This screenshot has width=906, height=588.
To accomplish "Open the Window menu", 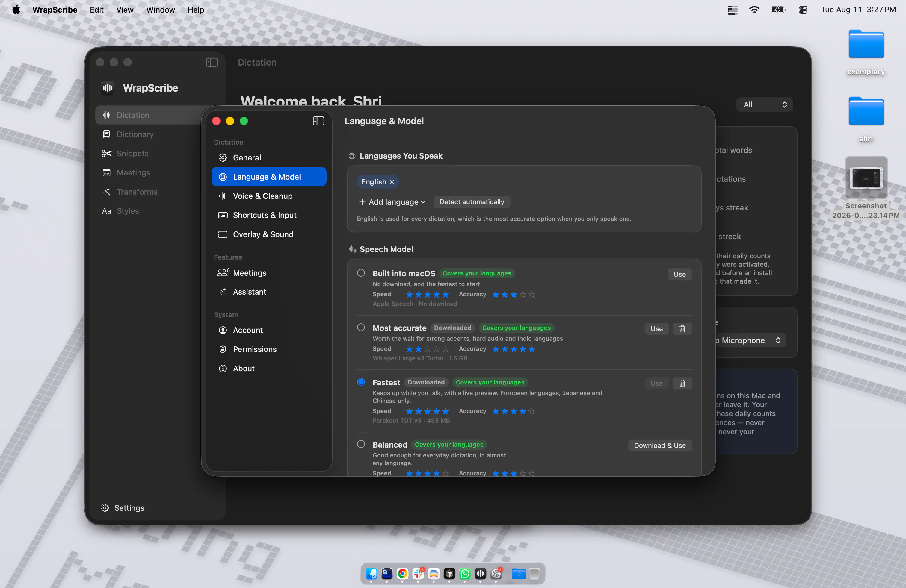I will coord(160,10).
